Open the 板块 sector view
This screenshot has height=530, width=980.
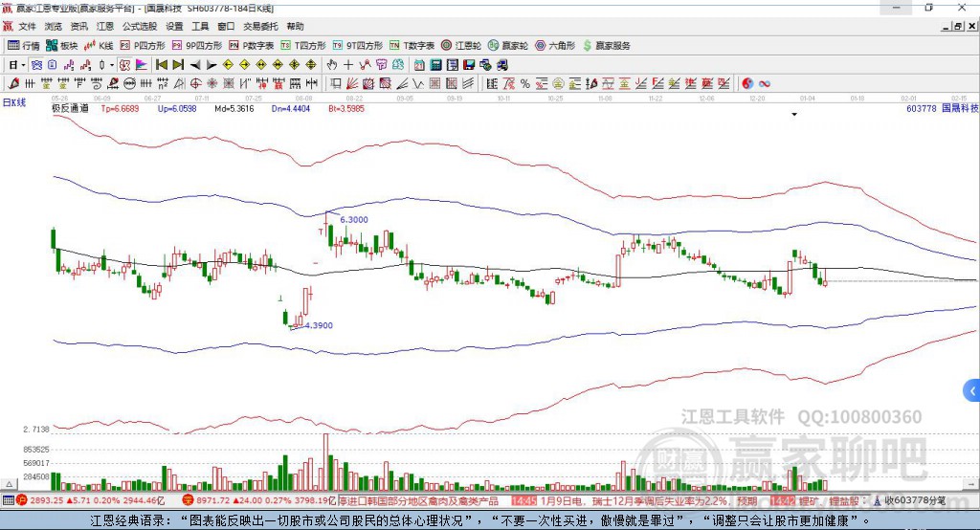[62, 46]
